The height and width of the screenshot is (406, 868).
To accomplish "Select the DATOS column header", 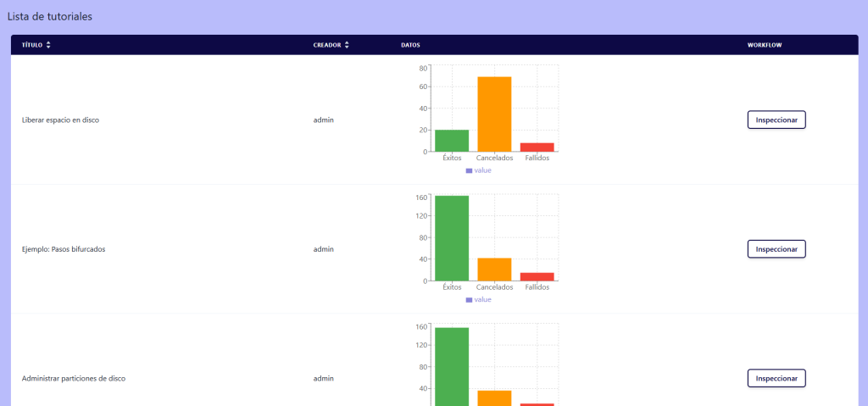I will (410, 45).
